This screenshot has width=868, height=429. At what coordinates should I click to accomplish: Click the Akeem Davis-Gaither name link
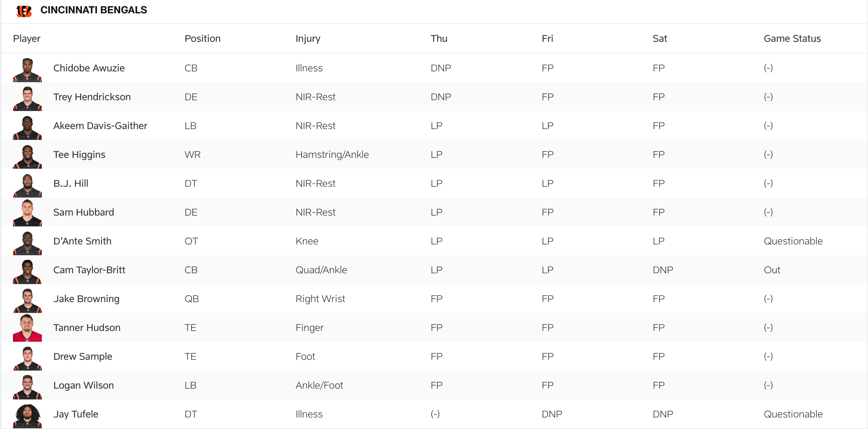click(x=100, y=126)
